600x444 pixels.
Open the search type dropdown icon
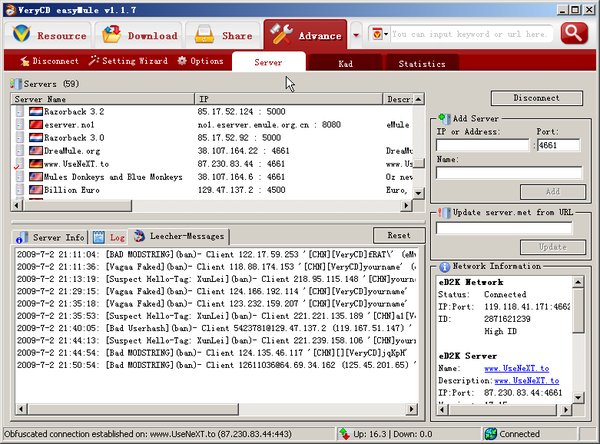pyautogui.click(x=379, y=34)
